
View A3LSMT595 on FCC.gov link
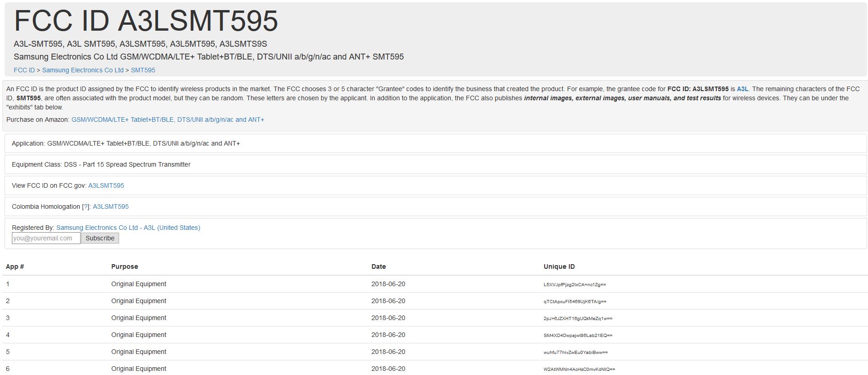106,185
